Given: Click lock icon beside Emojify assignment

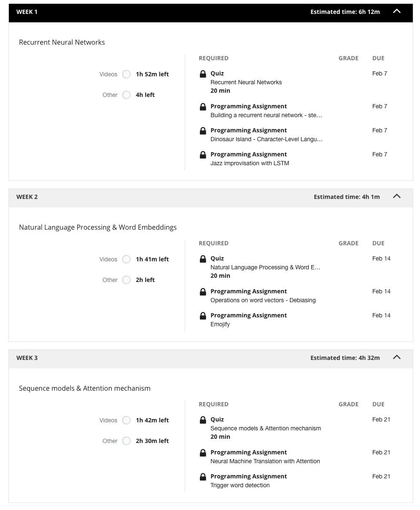Looking at the screenshot, I should tap(203, 316).
